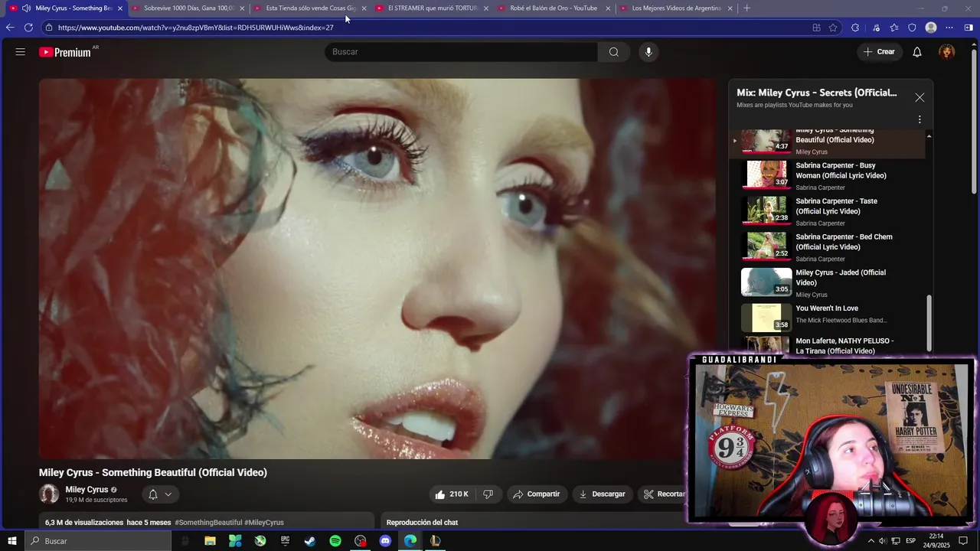
Task: Play You Weren't In Love playlist item
Action: click(827, 317)
